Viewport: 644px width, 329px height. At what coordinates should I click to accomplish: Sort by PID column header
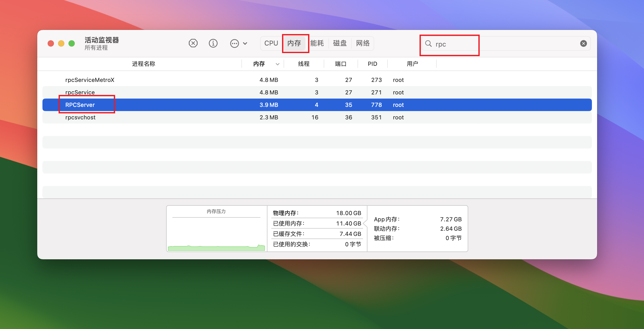[x=372, y=64]
